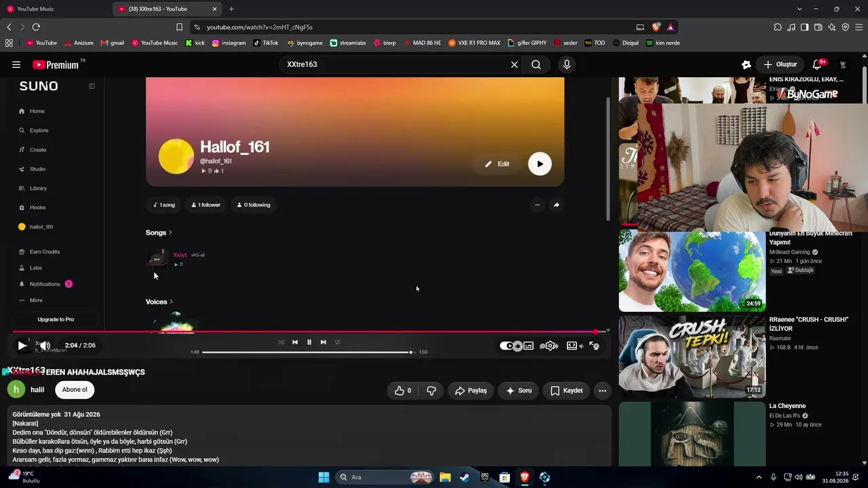
Task: Open more actions ellipsis below video
Action: (602, 390)
